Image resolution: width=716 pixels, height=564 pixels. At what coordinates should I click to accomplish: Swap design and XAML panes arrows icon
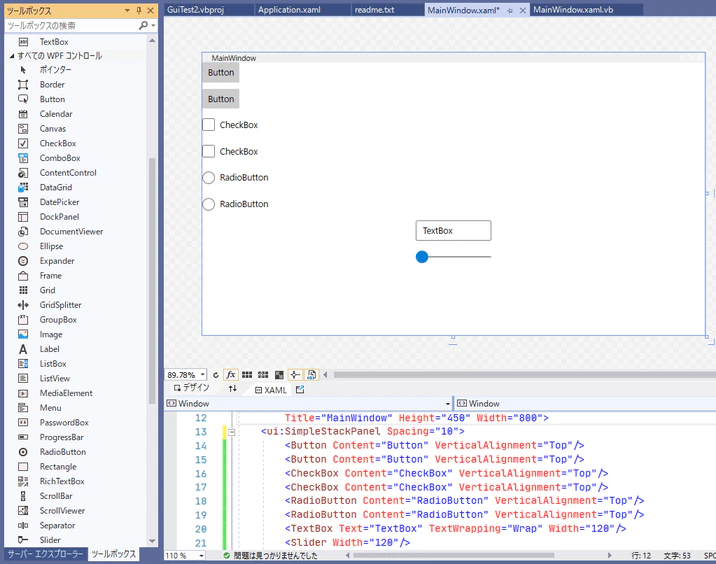pyautogui.click(x=233, y=389)
